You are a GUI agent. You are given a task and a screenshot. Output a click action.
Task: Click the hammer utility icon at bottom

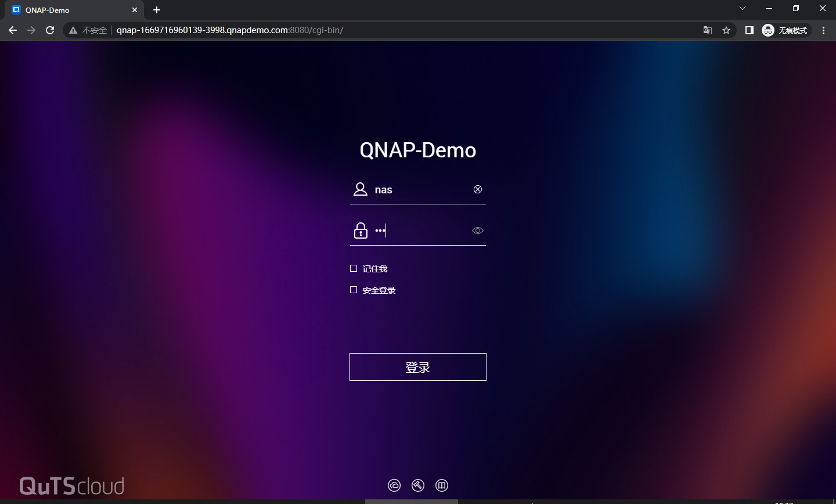pos(418,485)
